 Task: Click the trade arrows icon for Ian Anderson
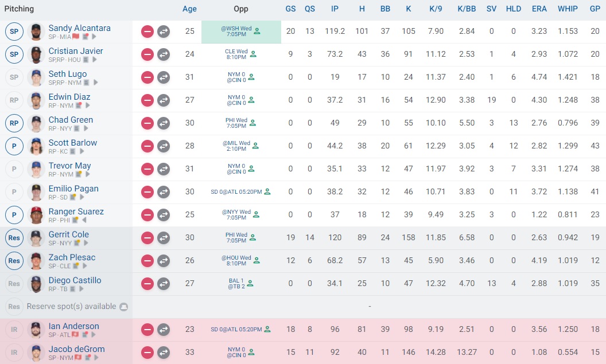(164, 330)
